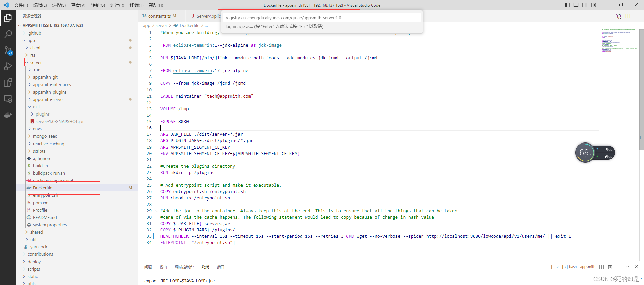Image resolution: width=644 pixels, height=285 pixels.
Task: Close the terminal panel
Action: click(636, 267)
